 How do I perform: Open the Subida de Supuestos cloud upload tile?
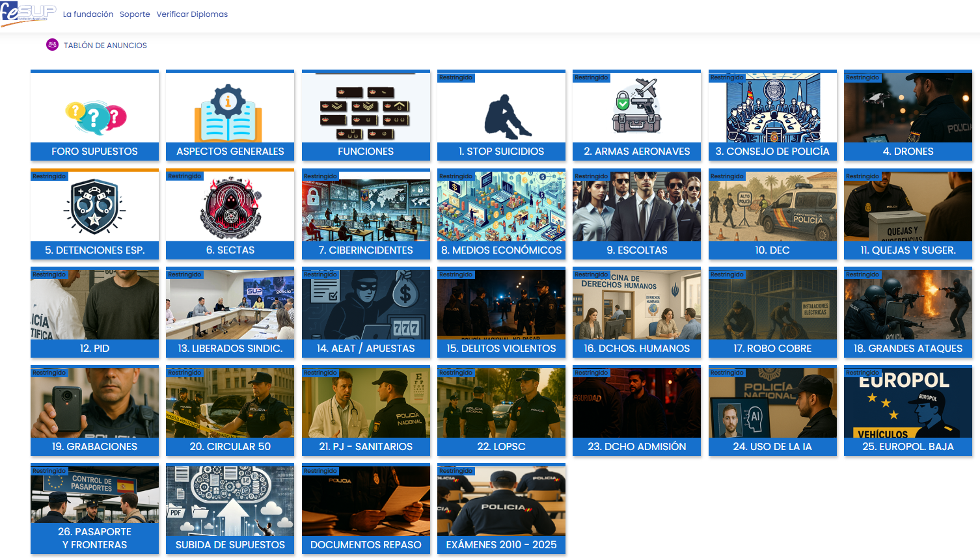pos(230,501)
